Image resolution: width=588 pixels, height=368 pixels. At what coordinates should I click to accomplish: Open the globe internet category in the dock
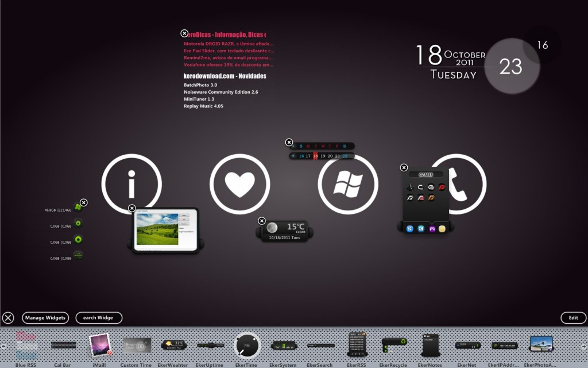click(421, 229)
